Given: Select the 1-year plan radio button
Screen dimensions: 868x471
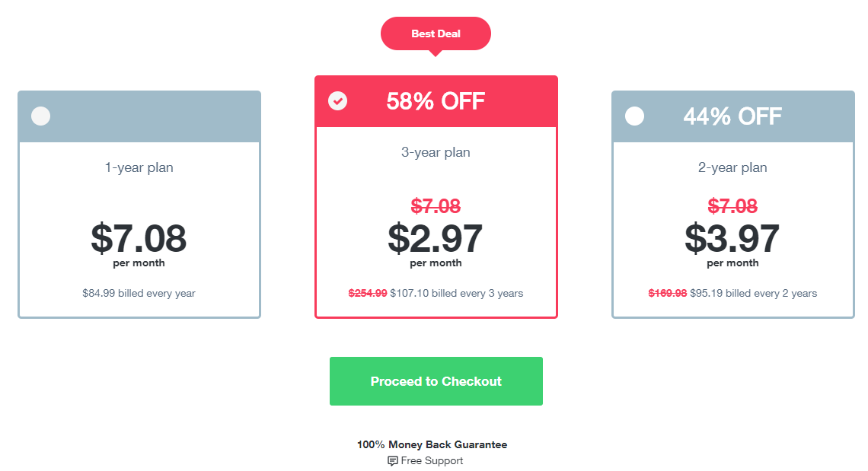Looking at the screenshot, I should click(x=40, y=116).
